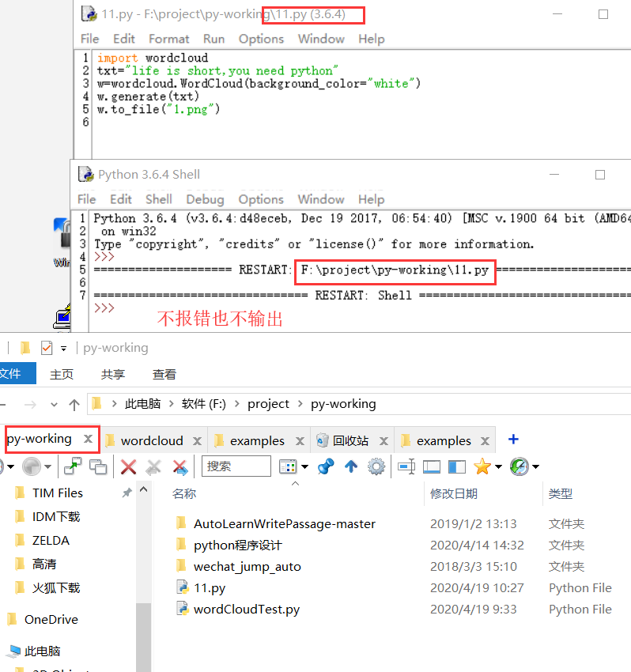Click the green clock history icon
The image size is (631, 672).
[519, 466]
